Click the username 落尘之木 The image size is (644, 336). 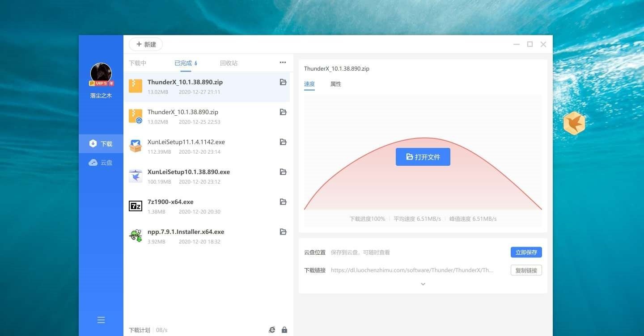click(x=101, y=96)
